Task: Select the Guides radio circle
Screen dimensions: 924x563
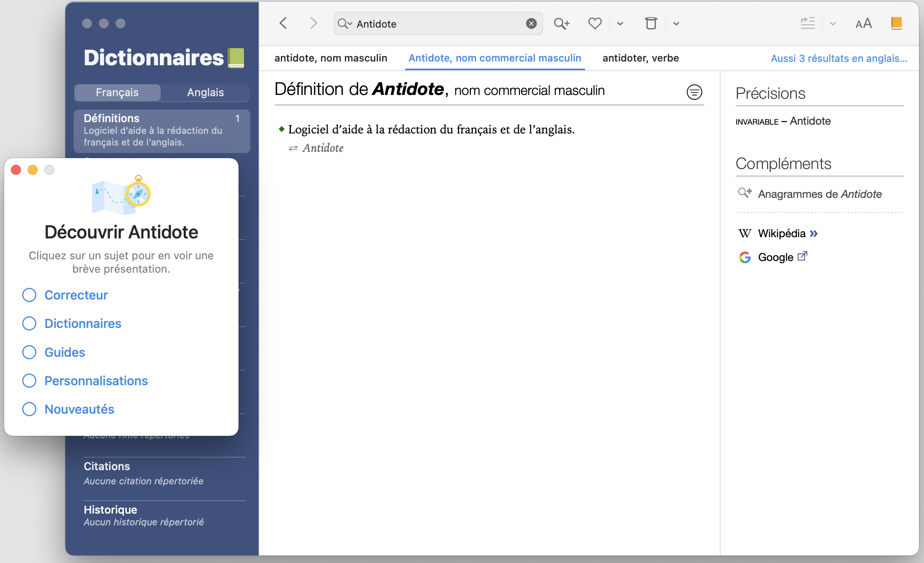Action: pos(29,352)
